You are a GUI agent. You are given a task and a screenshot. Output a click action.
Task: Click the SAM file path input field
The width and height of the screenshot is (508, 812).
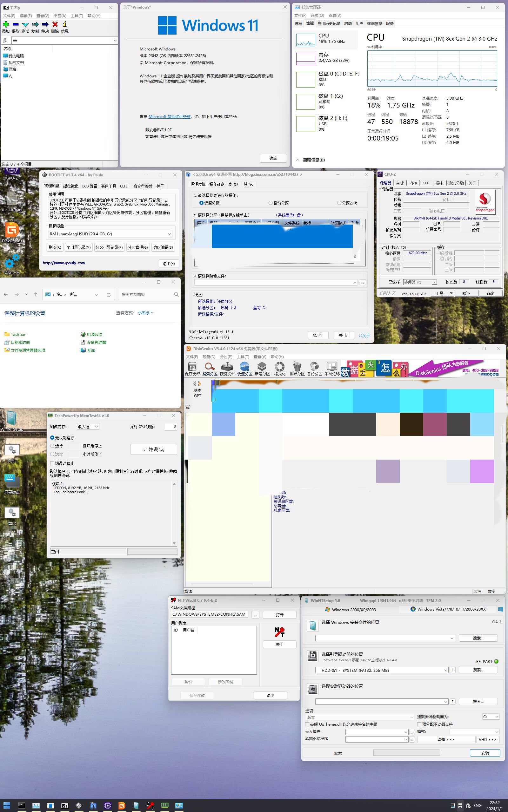pos(210,614)
